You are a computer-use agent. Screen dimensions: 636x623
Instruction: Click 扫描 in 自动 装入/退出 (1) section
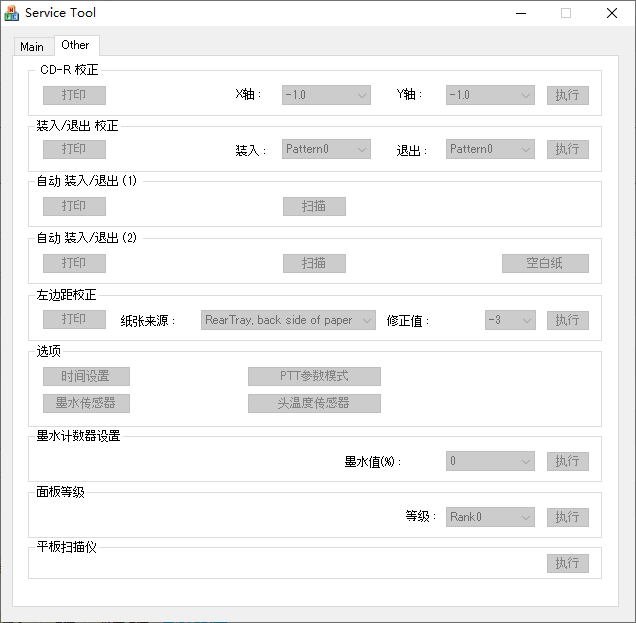(x=314, y=206)
